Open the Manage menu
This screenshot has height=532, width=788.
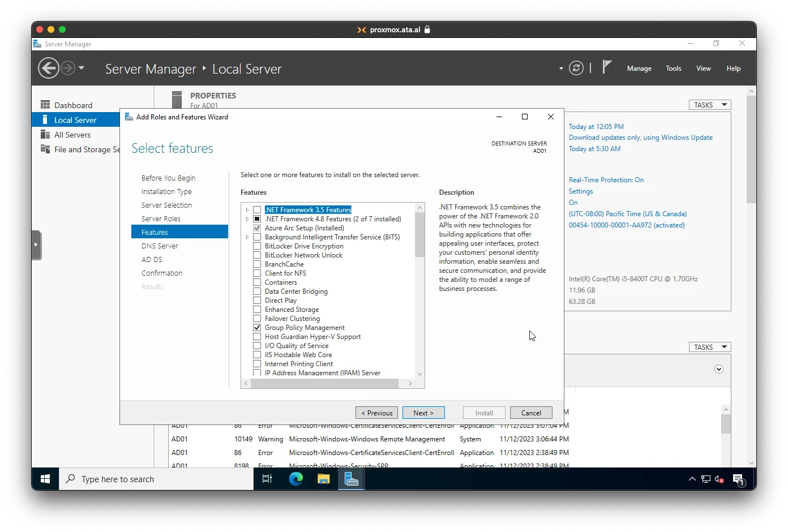[639, 68]
